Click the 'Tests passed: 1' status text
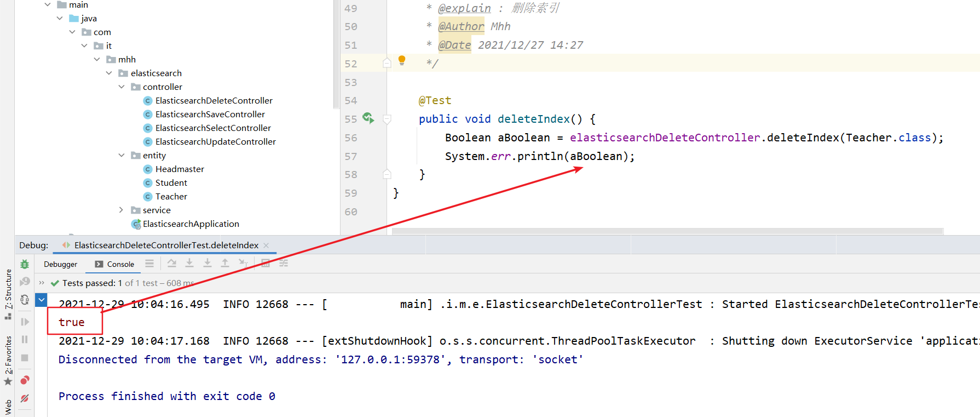The image size is (980, 417). tap(92, 283)
